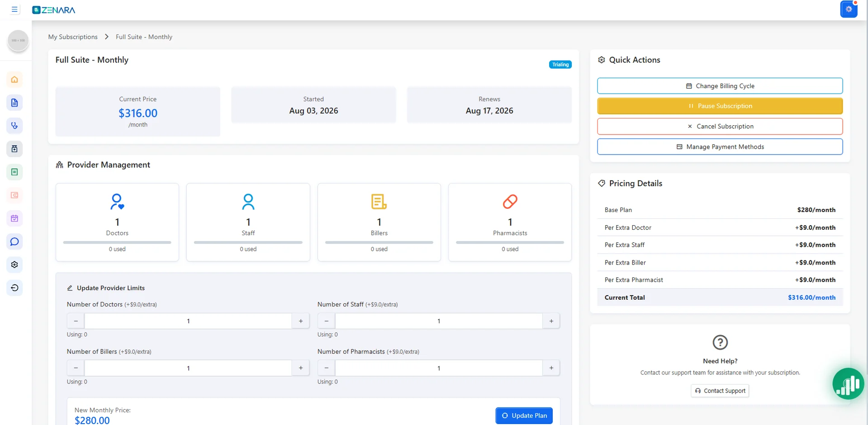
Task: Open the red wallet icon in sidebar
Action: coord(14,195)
